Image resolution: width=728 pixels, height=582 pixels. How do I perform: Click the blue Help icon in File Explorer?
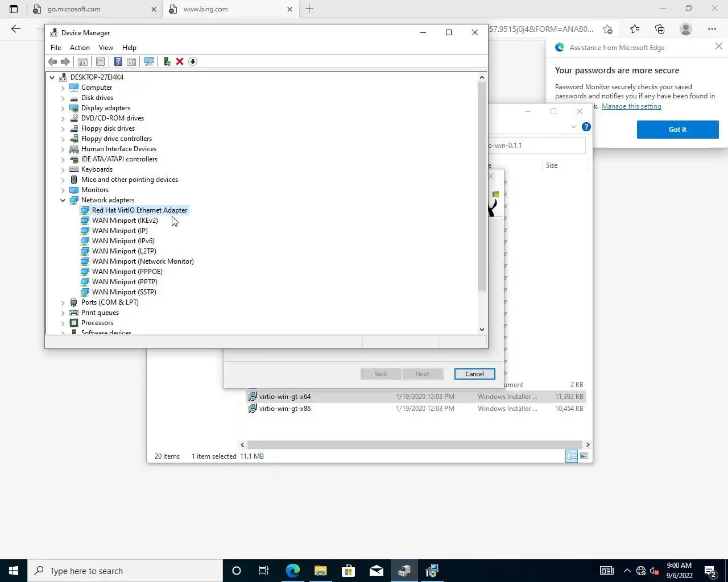point(586,127)
